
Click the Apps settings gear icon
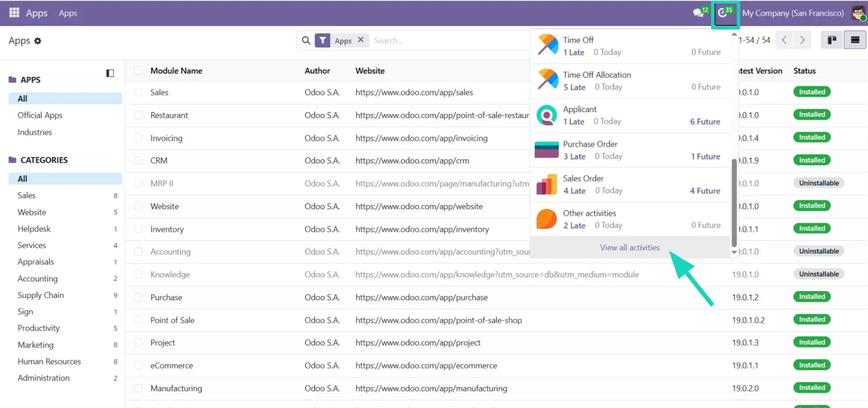point(38,41)
